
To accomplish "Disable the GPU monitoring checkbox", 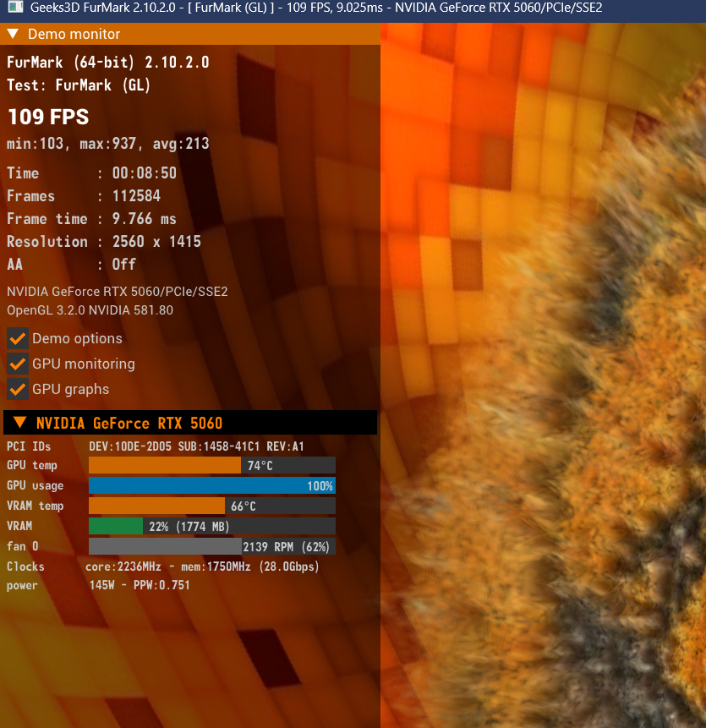I will [18, 364].
